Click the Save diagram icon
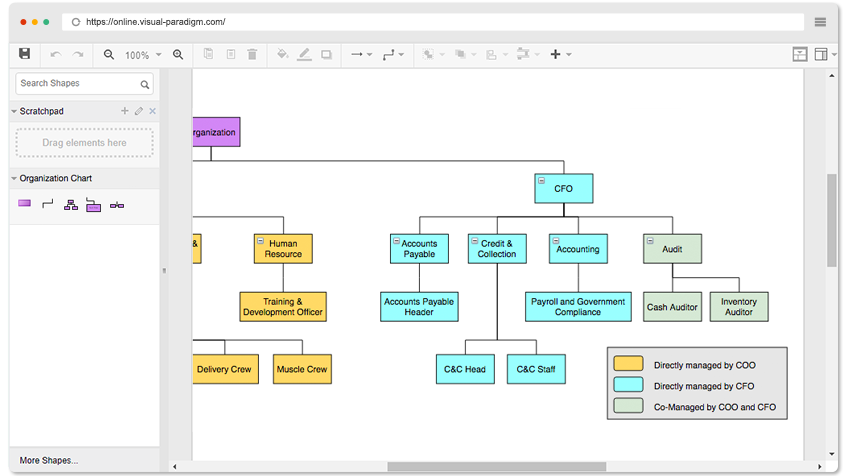 coord(24,54)
